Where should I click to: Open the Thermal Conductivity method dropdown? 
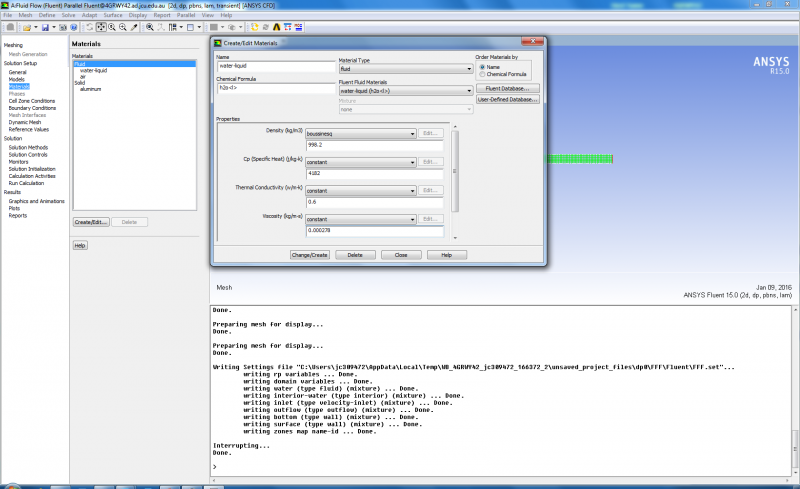(x=361, y=191)
